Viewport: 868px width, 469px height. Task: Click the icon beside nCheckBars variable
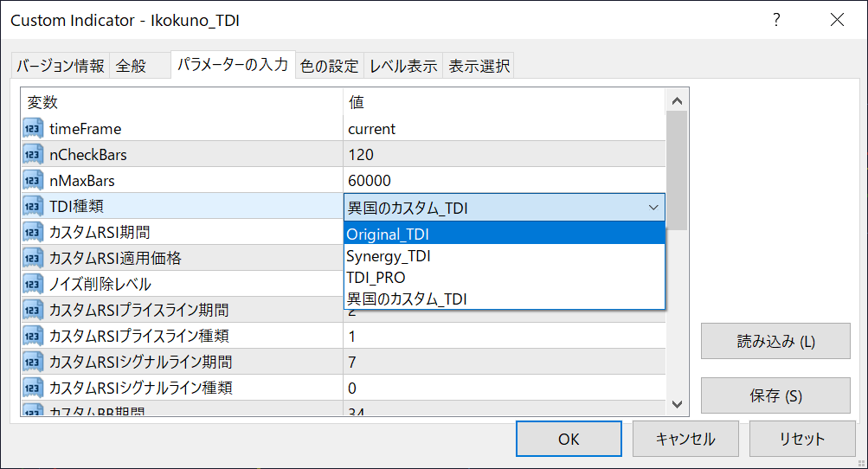(33, 155)
